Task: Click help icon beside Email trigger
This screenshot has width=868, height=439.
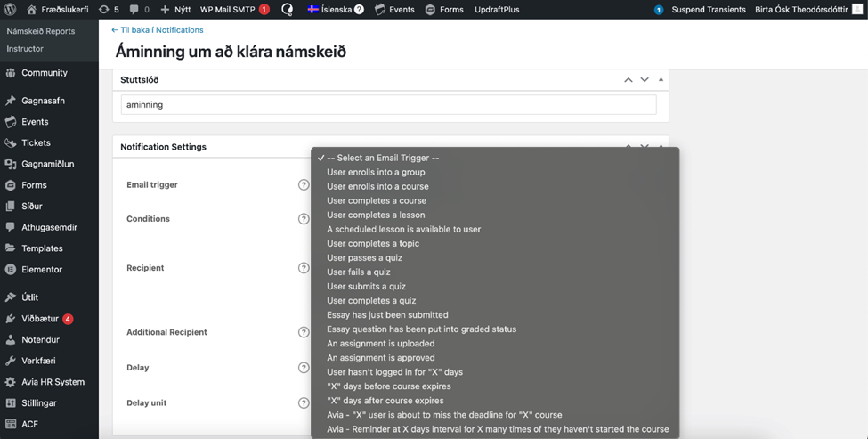Action: tap(304, 185)
